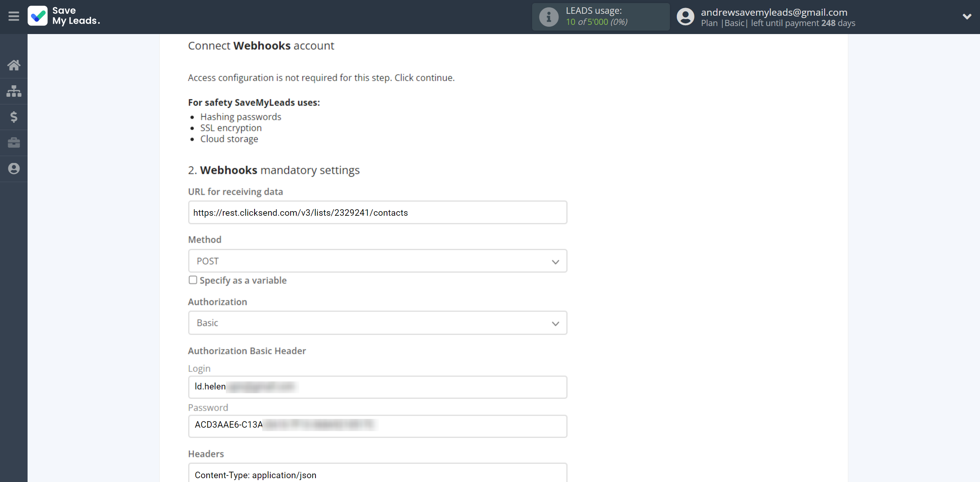The width and height of the screenshot is (980, 482).
Task: Focus the URL for receiving data field
Action: 377,212
